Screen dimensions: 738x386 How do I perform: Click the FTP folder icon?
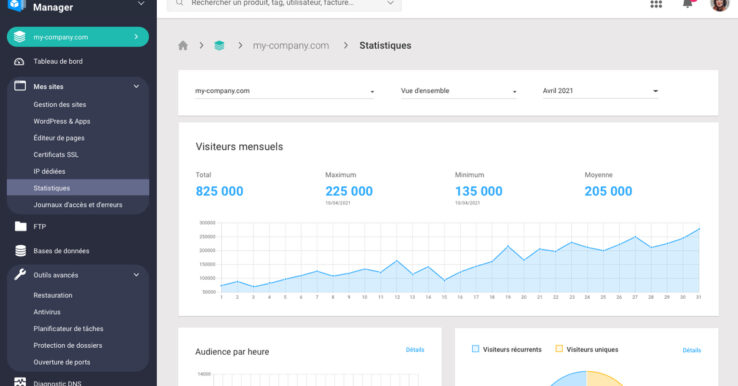[20, 226]
